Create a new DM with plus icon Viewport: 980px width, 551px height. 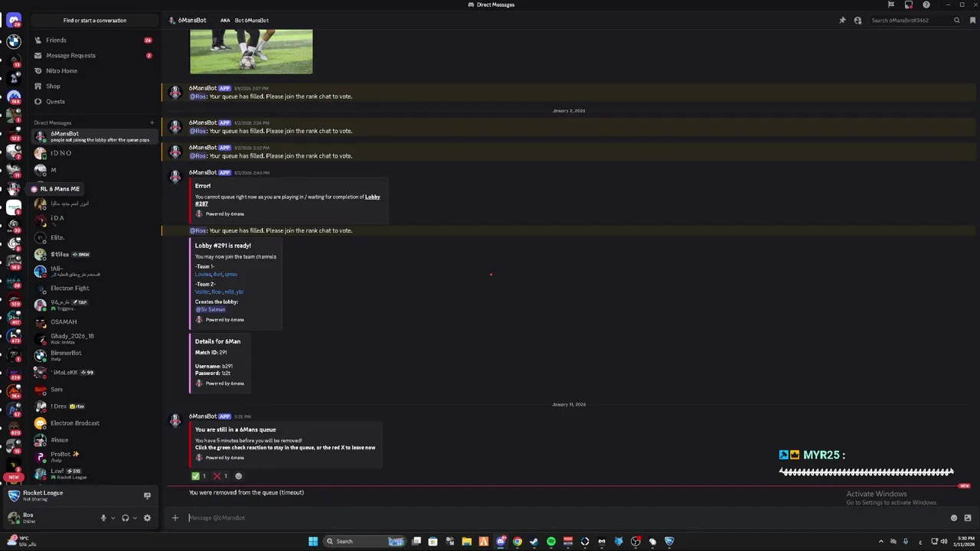click(x=152, y=122)
